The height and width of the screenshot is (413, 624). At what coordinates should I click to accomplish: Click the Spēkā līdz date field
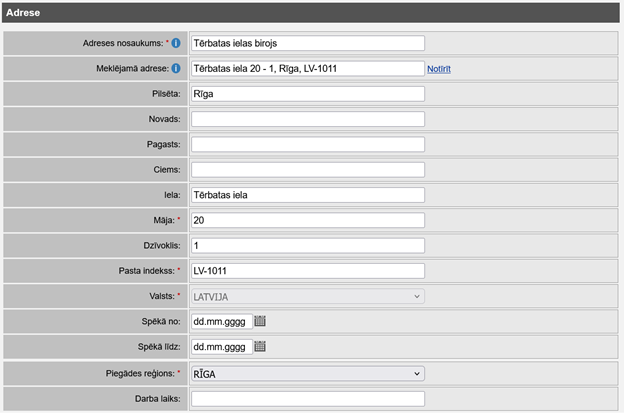220,347
